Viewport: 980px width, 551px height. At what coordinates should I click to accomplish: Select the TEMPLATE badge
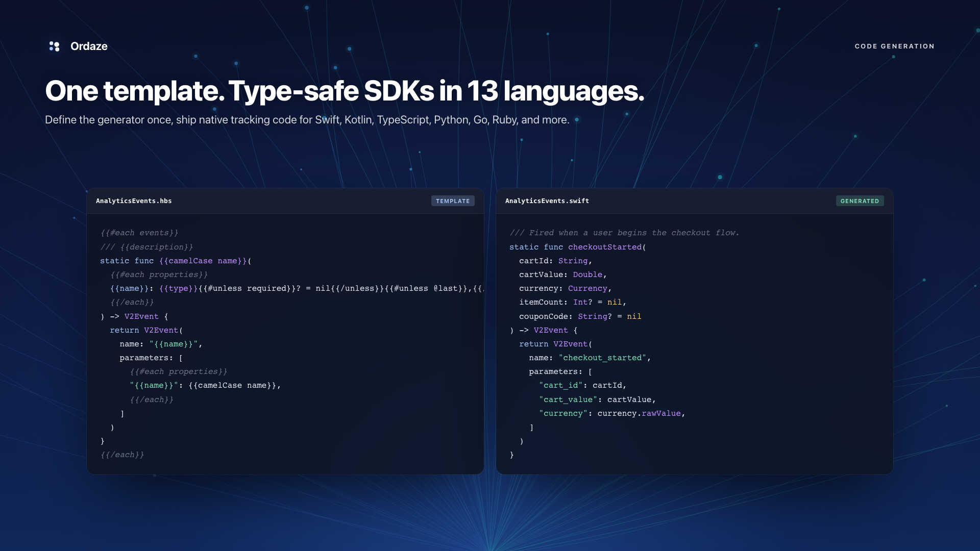coord(452,201)
